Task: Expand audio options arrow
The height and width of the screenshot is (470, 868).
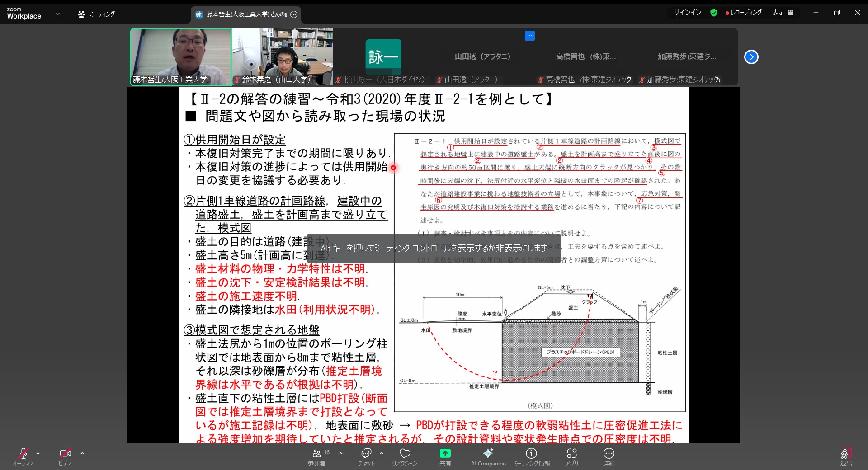Action: coord(38,453)
